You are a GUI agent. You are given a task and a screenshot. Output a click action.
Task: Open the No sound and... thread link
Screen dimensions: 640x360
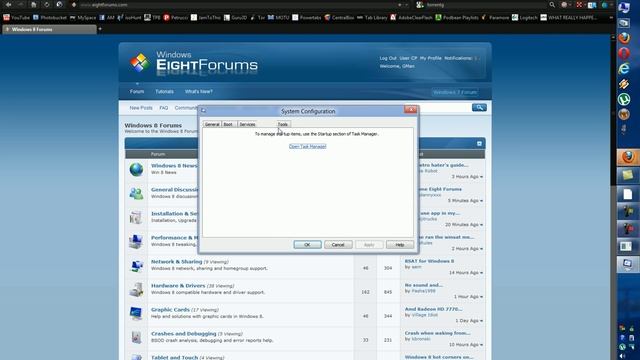[x=424, y=285]
